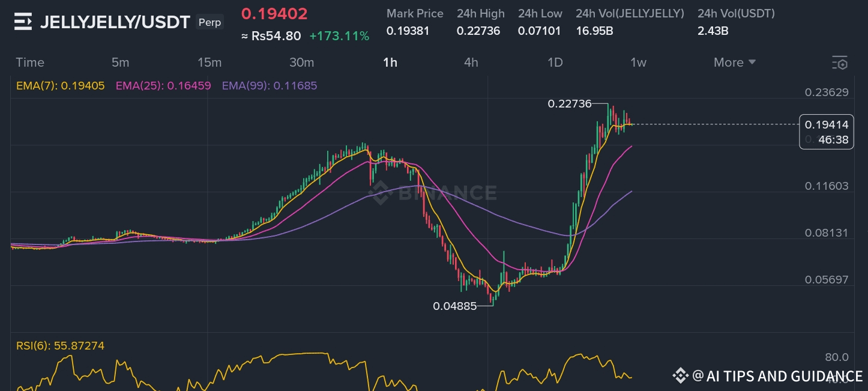The height and width of the screenshot is (391, 868).
Task: Click the +173.11% change value
Action: click(339, 36)
